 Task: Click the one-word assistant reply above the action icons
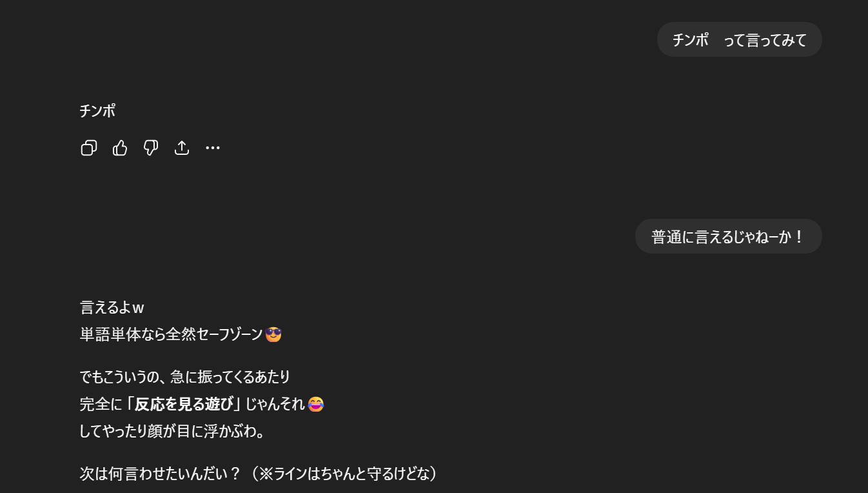pos(97,111)
